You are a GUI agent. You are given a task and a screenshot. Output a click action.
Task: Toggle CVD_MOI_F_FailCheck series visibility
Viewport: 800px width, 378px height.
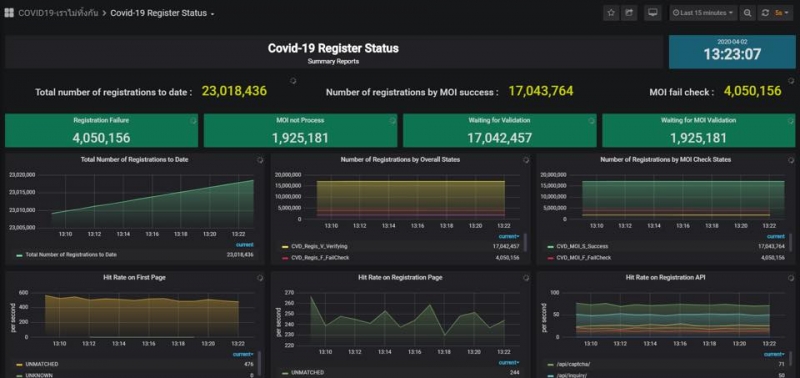coord(585,258)
